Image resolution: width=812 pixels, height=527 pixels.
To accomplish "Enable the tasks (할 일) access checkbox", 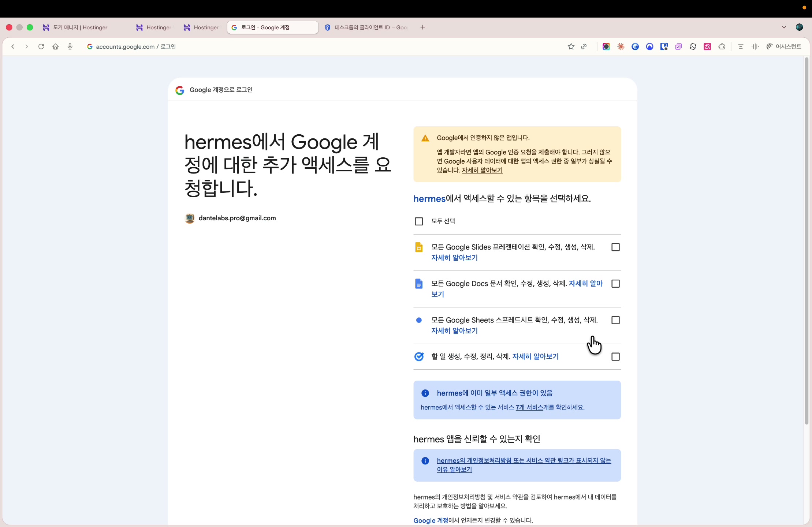I will tap(616, 357).
